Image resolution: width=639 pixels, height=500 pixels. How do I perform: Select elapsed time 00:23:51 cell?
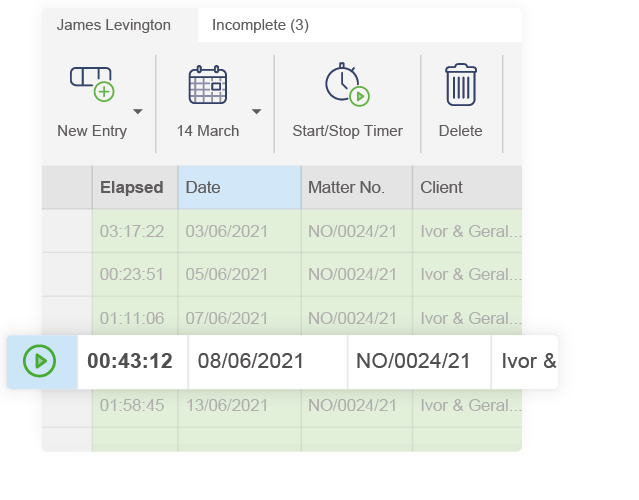coord(135,274)
